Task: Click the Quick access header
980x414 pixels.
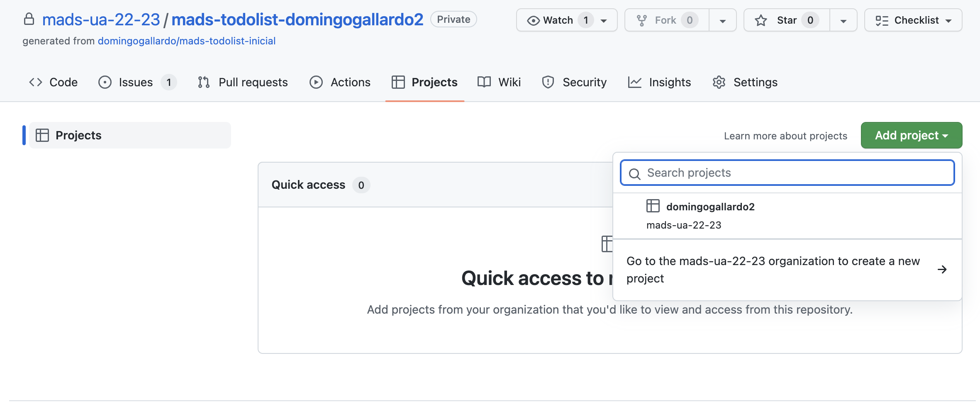Action: coord(308,185)
